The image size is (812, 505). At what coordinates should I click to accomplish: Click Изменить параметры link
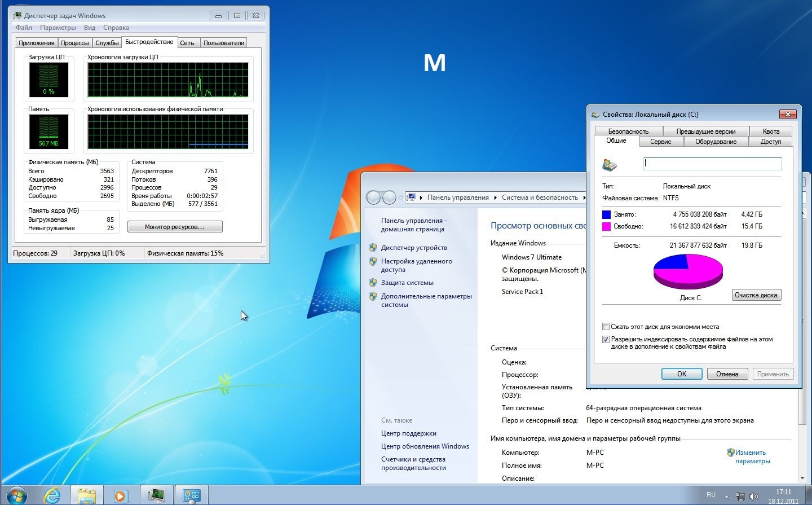pyautogui.click(x=752, y=456)
